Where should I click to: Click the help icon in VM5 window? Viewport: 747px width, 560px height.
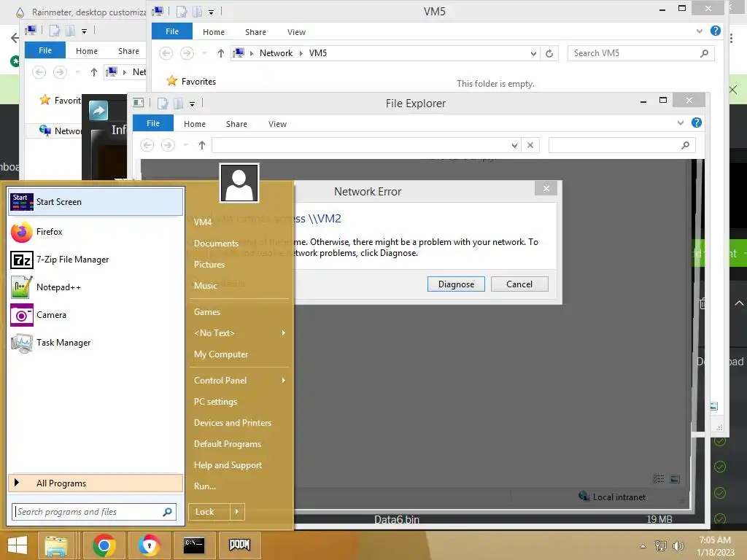(x=715, y=31)
